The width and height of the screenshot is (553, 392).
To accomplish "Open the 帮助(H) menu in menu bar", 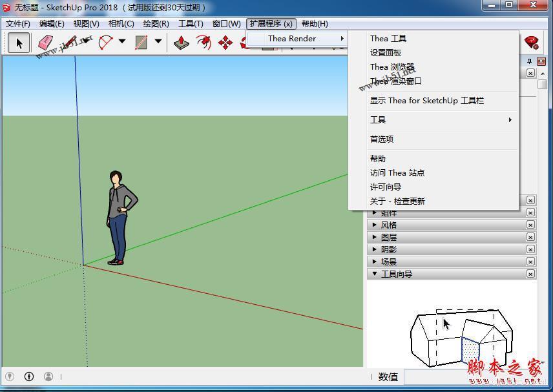I will pos(315,24).
